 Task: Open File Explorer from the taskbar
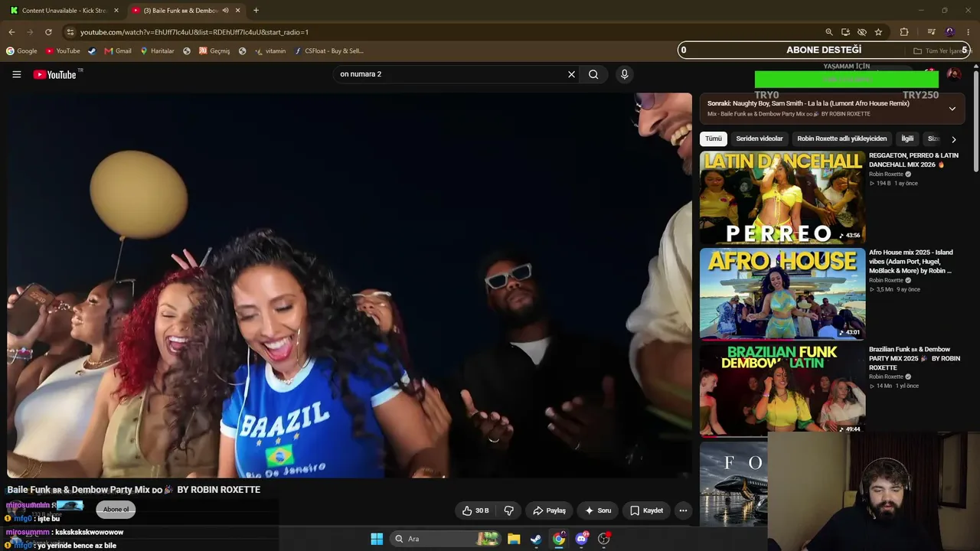click(x=514, y=539)
